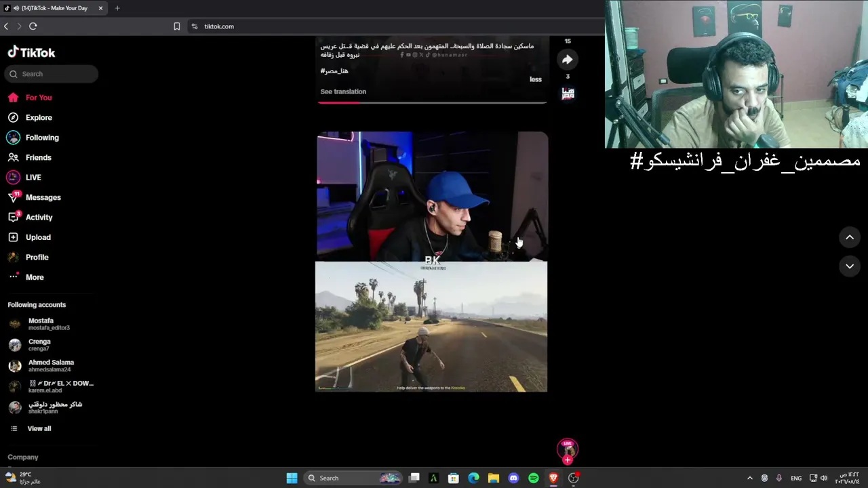
Task: Reload the TikTok page
Action: [33, 26]
